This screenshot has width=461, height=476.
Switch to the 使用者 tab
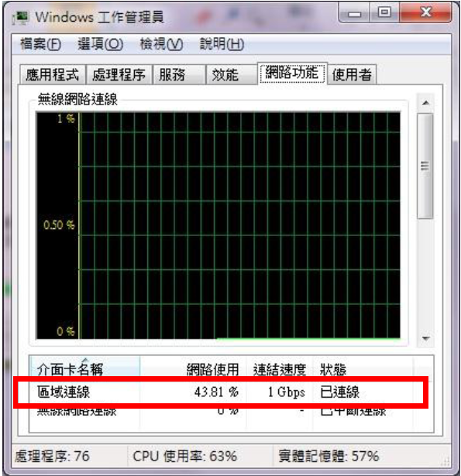[x=352, y=74]
